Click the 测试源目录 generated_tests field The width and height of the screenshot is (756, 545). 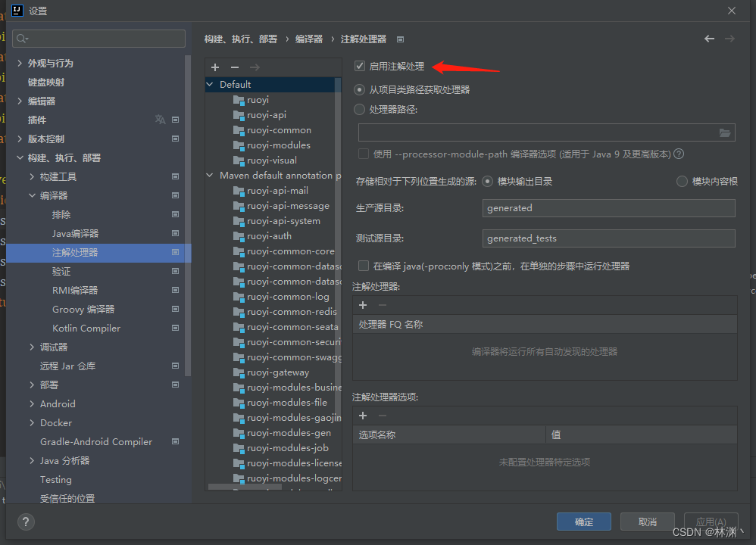(608, 238)
